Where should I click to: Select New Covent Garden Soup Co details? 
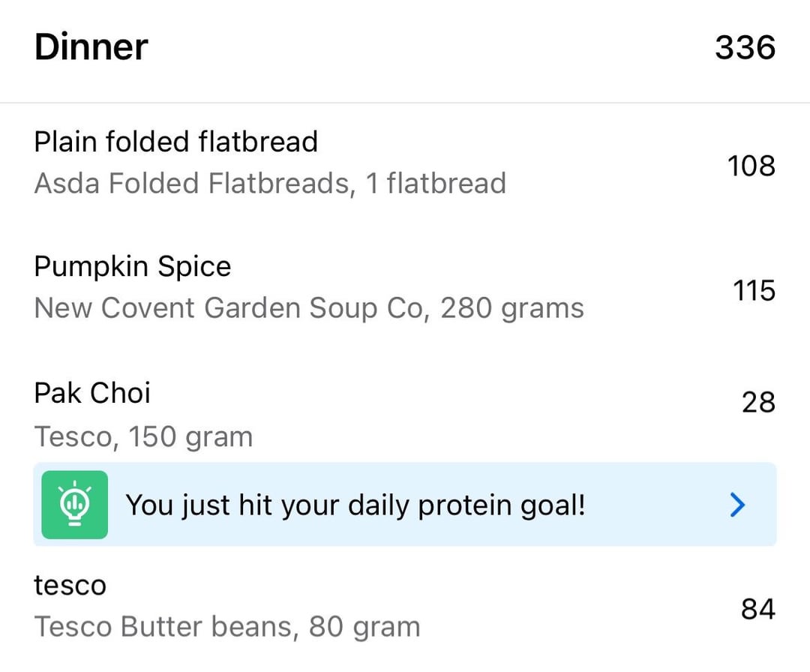(309, 308)
